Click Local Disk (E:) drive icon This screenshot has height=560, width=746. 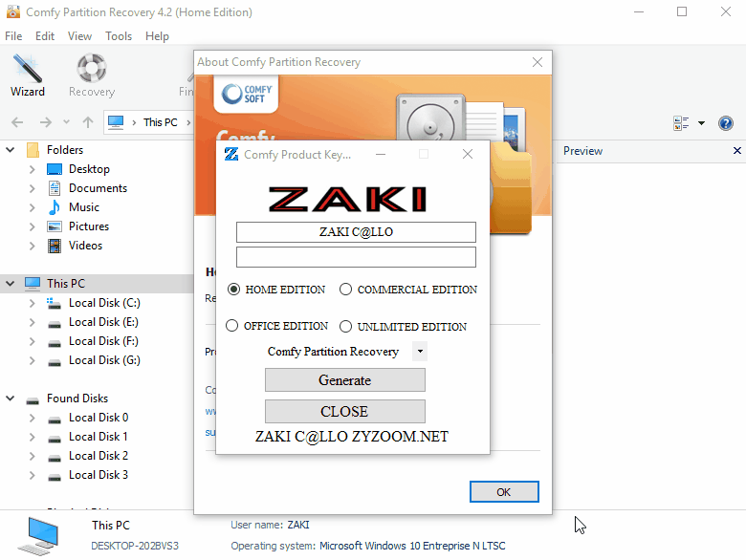tap(55, 325)
